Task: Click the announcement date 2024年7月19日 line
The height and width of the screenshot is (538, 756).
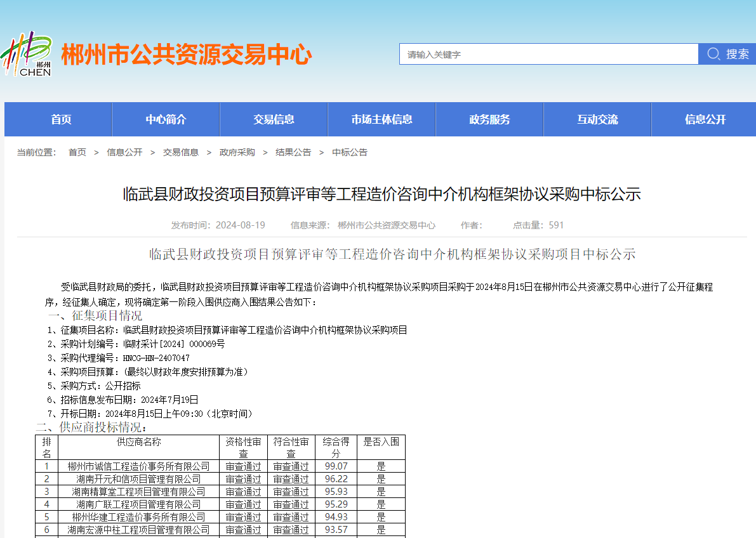Action: [123, 400]
